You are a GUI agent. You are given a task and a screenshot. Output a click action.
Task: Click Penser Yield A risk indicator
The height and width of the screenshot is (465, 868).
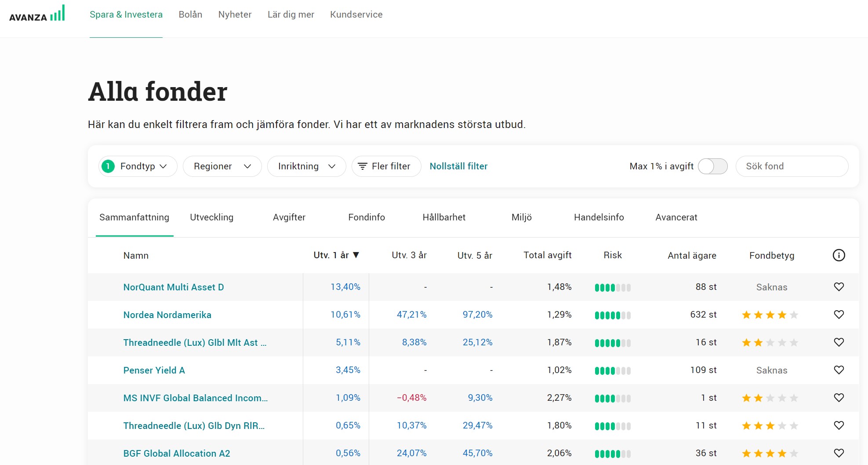click(x=613, y=371)
